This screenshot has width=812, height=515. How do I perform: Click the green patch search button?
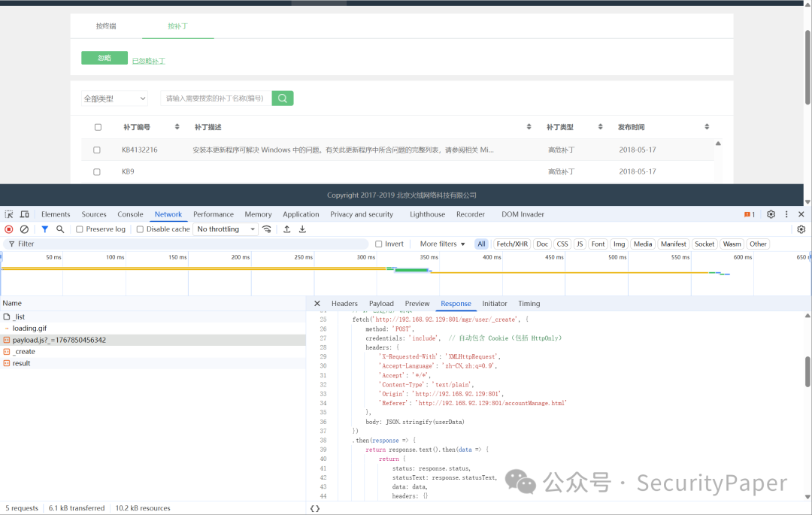[283, 98]
